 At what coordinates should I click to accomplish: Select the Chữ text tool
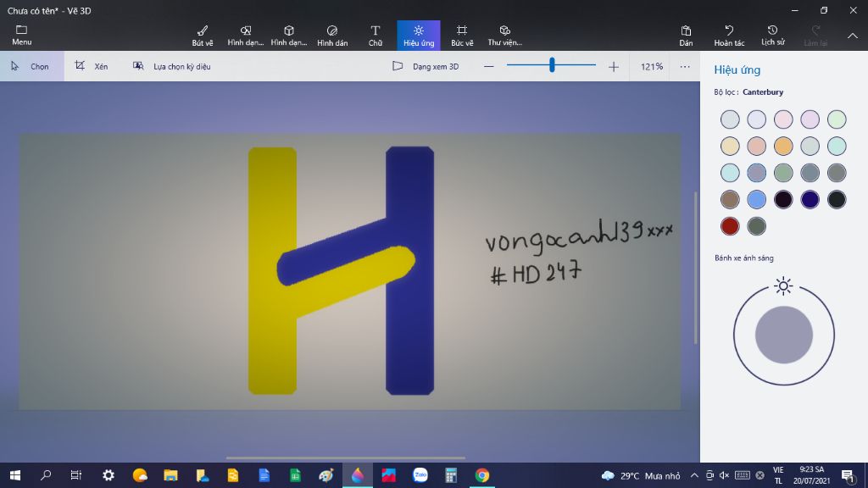tap(376, 36)
